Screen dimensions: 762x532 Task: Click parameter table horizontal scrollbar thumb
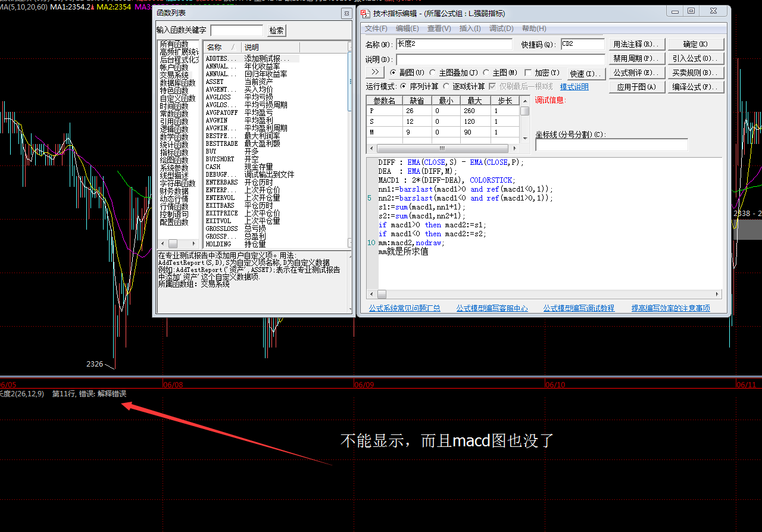(442, 148)
